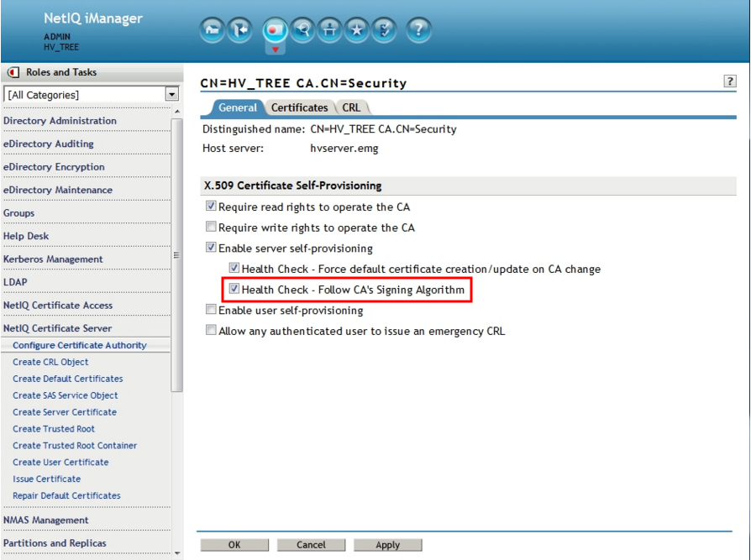Screen dimensions: 751x560
Task: Switch to the General tab
Action: pyautogui.click(x=238, y=107)
